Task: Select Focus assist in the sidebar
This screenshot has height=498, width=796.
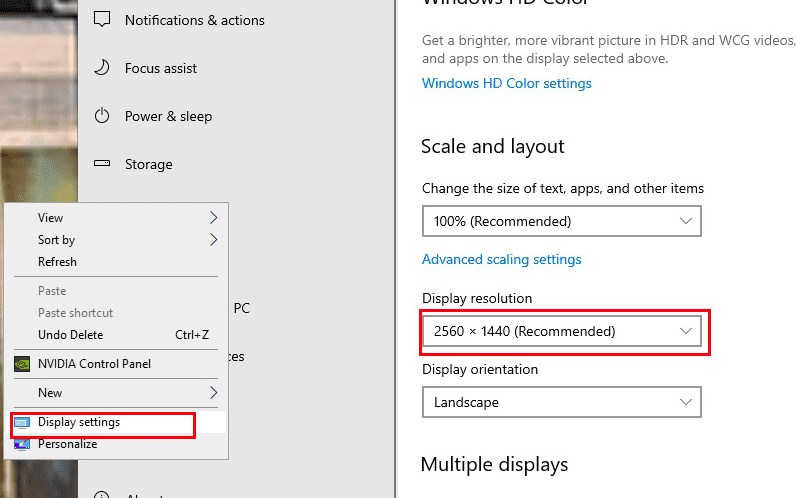Action: click(160, 68)
